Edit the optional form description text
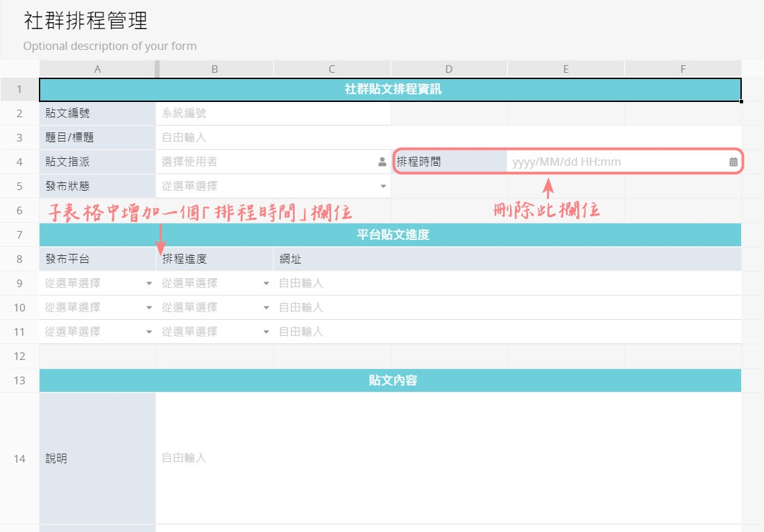 click(110, 46)
